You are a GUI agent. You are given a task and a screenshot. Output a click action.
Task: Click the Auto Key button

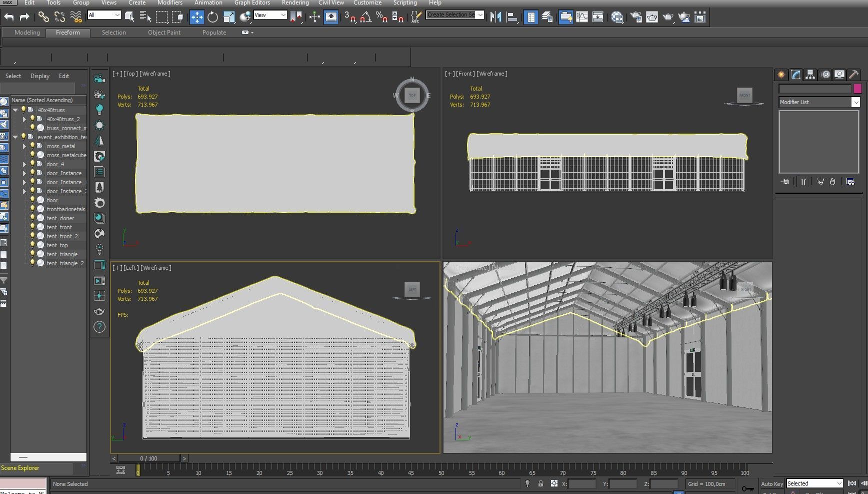tap(771, 483)
